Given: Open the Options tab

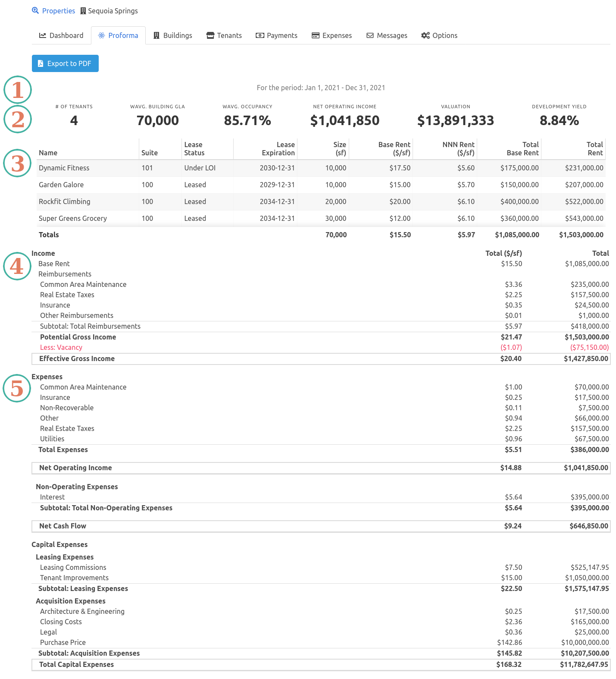Looking at the screenshot, I should pos(439,35).
